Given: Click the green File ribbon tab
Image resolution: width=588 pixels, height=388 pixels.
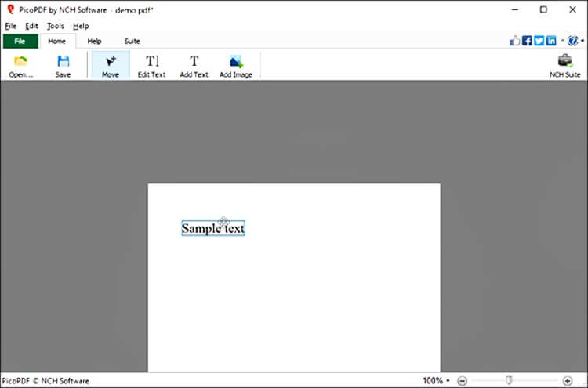Looking at the screenshot, I should pyautogui.click(x=20, y=42).
